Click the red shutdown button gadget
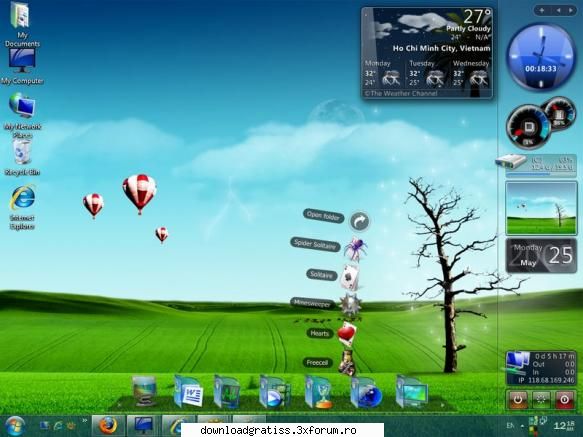Viewport: 583px width, 437px height. (564, 400)
